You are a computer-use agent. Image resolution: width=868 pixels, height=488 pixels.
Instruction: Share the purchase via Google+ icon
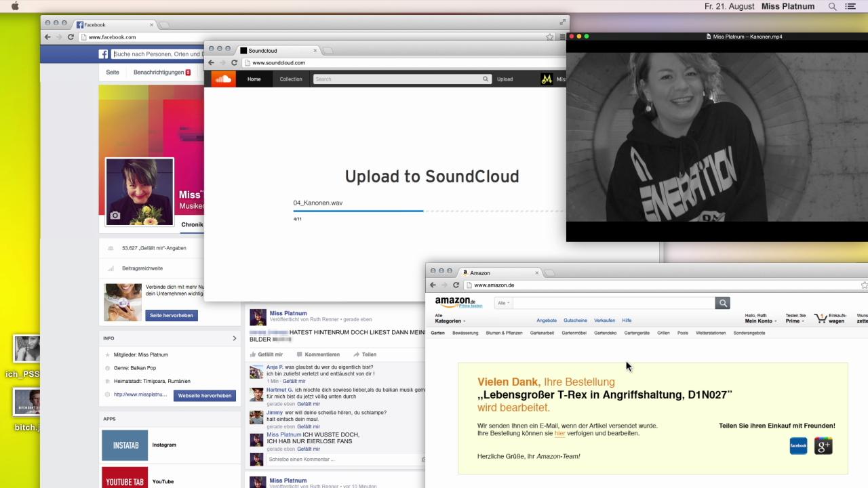(x=823, y=446)
